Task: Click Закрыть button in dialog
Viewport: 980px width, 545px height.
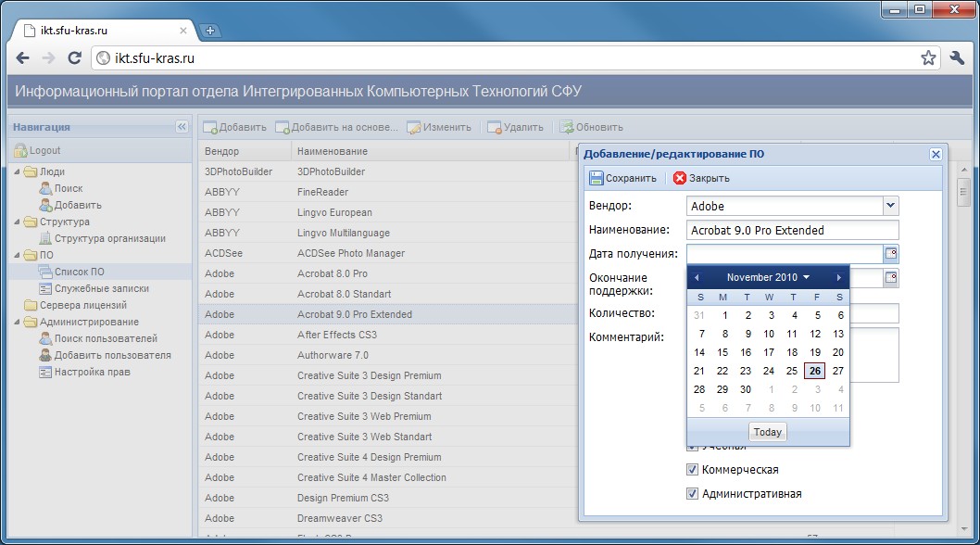Action: click(701, 178)
